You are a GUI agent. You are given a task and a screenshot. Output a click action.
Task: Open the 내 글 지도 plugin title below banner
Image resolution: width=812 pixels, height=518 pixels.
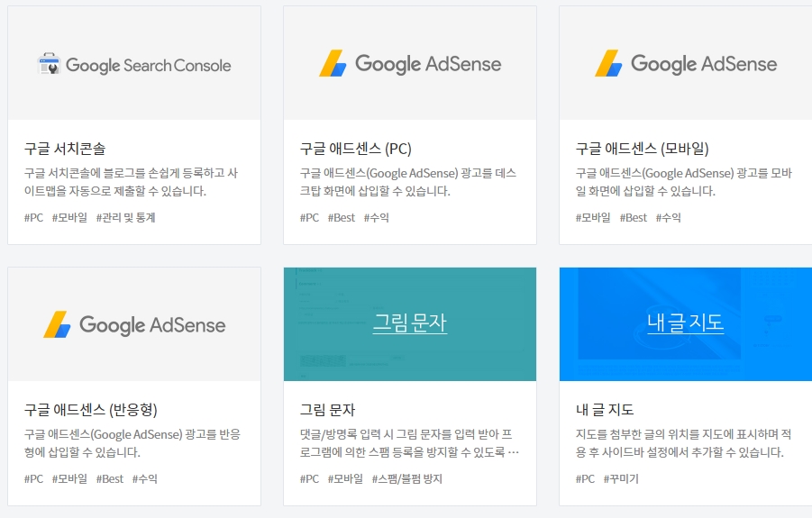point(605,410)
